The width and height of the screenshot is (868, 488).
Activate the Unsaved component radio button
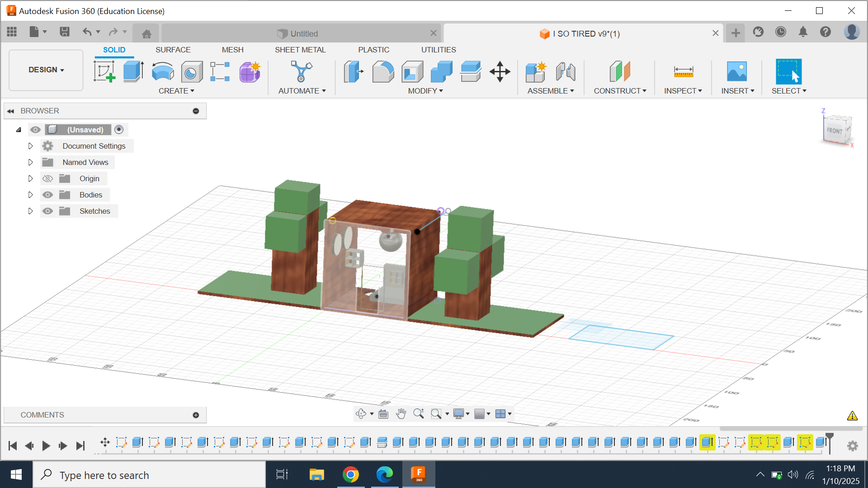coord(119,130)
